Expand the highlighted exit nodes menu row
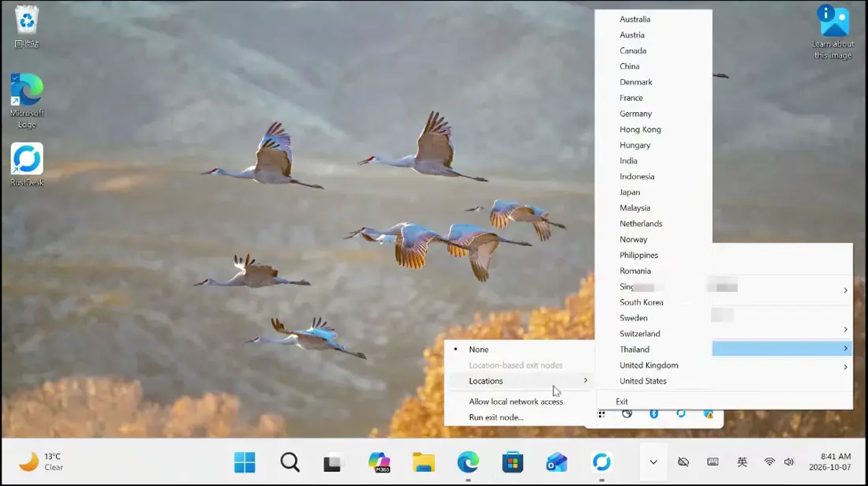Screen dimensions: 868x486 click(782, 348)
